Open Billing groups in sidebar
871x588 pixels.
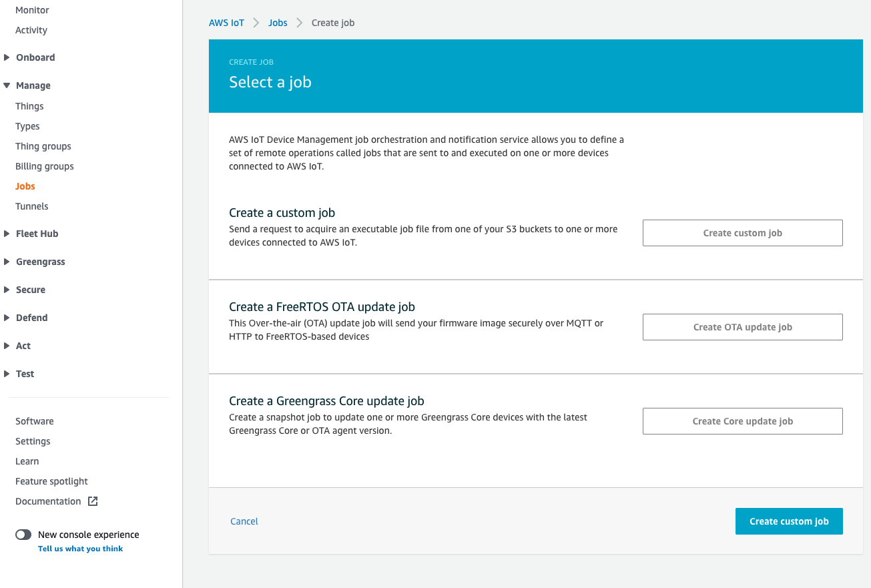click(45, 166)
